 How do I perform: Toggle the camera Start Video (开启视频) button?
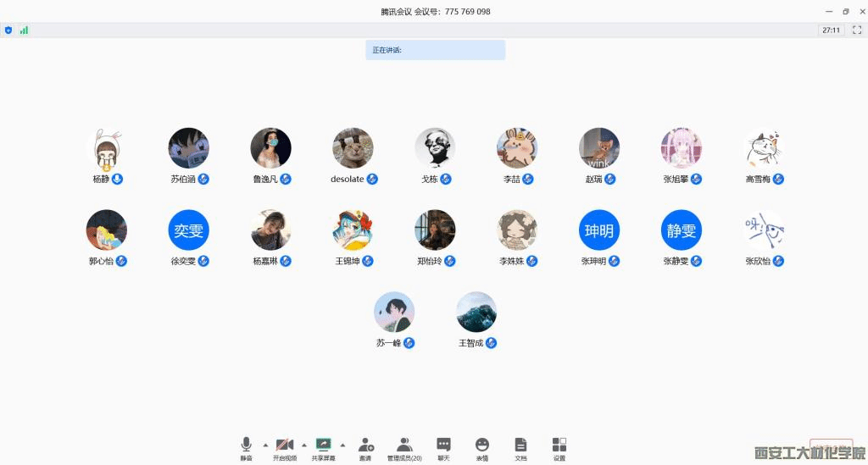(285, 446)
